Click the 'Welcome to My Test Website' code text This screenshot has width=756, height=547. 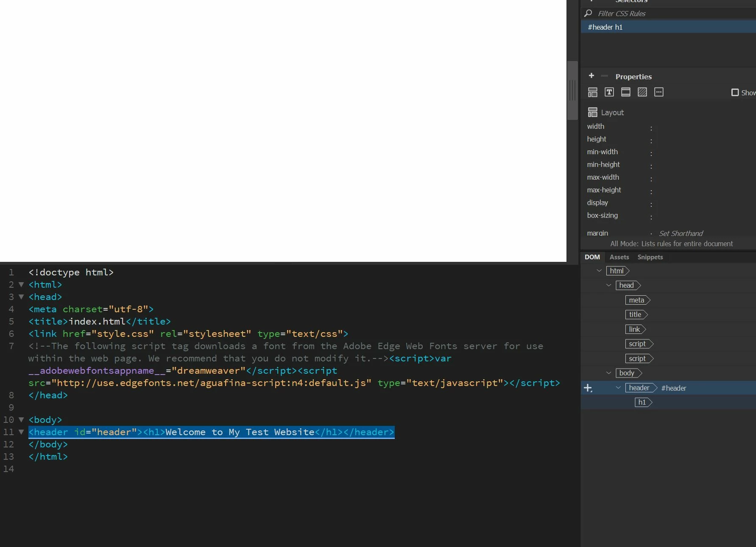point(240,432)
